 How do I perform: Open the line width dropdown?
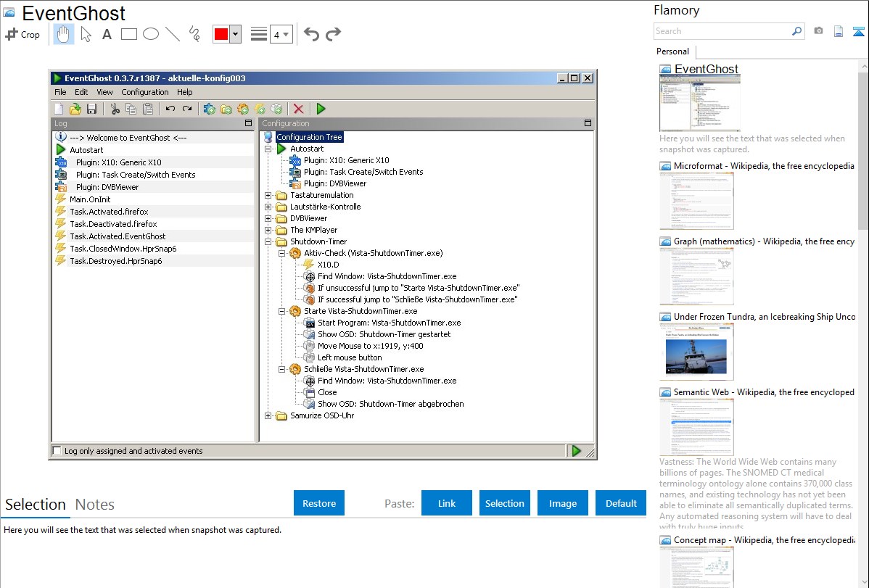click(281, 34)
